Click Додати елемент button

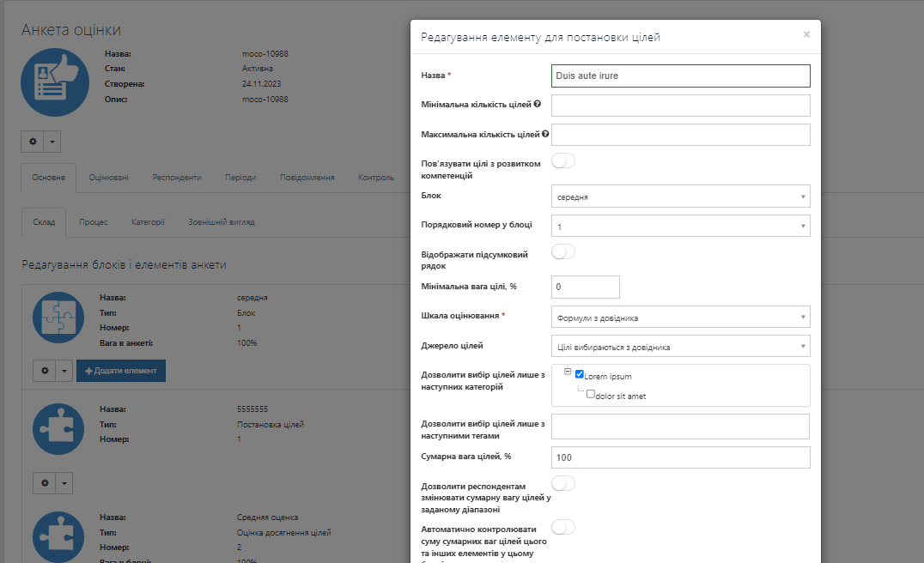click(x=121, y=371)
